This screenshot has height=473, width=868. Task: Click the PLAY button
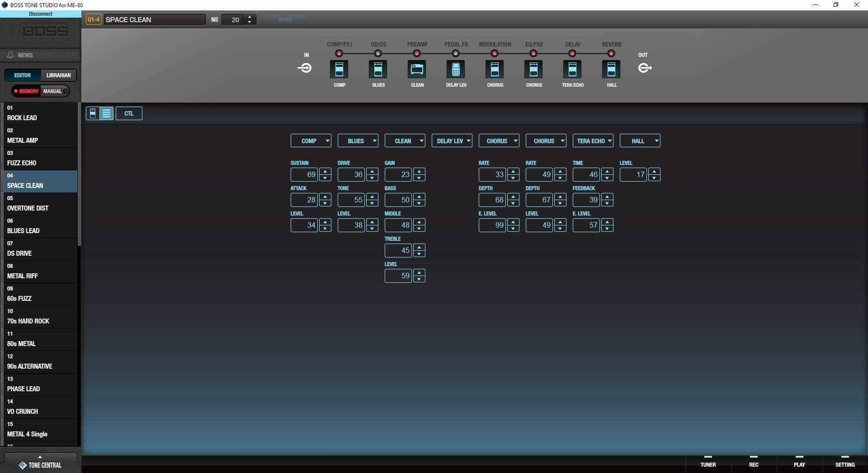(799, 464)
